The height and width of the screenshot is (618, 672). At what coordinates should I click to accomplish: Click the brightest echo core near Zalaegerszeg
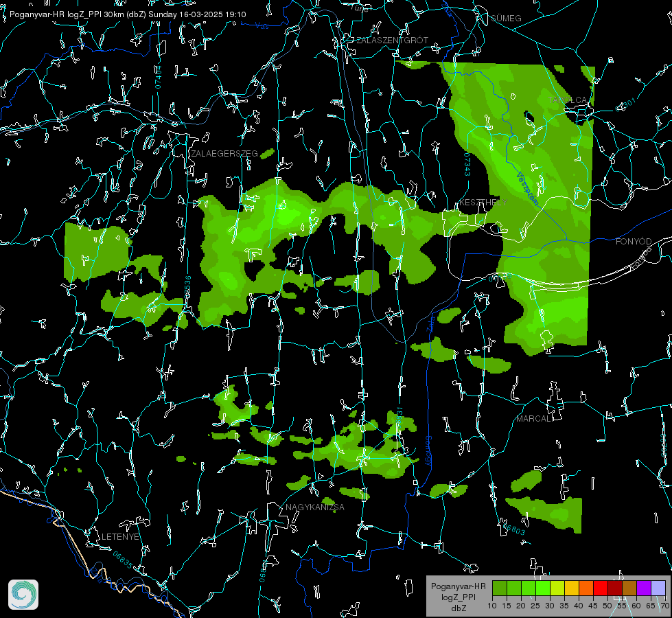[x=288, y=214]
